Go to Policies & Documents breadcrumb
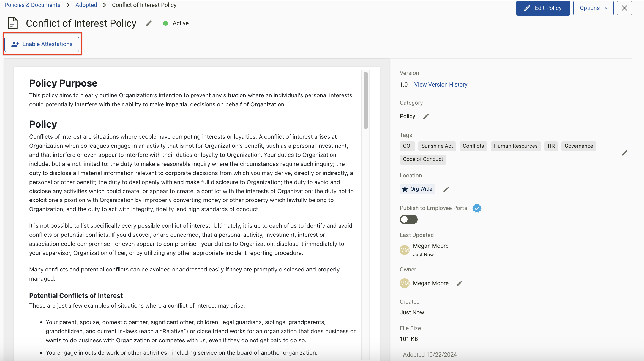Screen dimensions: 644x361 pyautogui.click(x=32, y=5)
